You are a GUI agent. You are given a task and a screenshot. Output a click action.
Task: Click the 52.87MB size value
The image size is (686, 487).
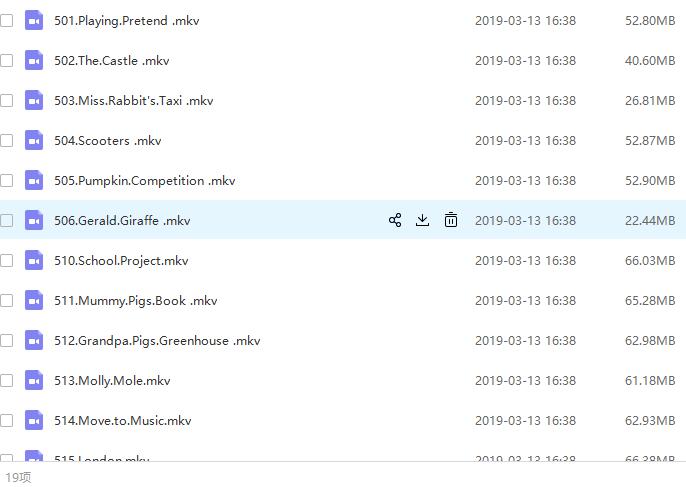(650, 140)
